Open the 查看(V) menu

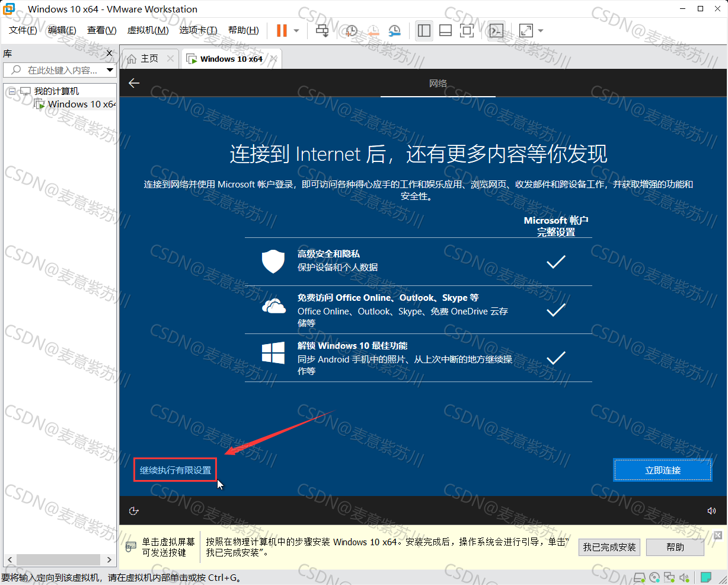point(102,30)
